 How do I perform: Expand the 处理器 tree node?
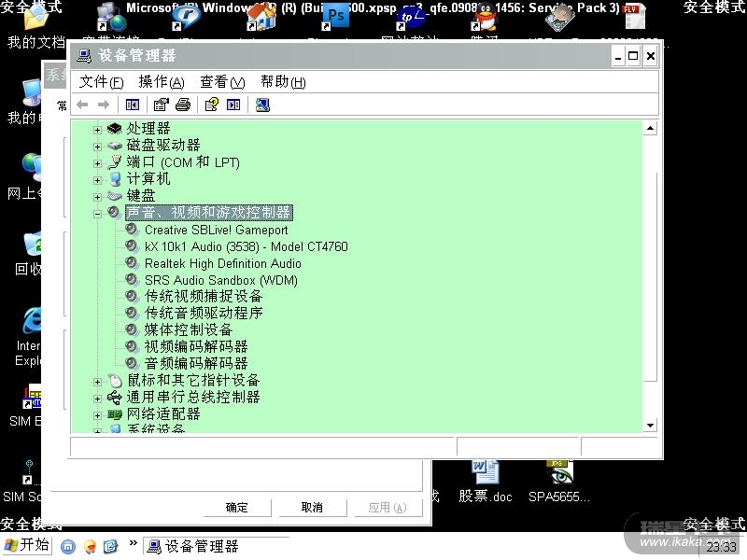[97, 130]
